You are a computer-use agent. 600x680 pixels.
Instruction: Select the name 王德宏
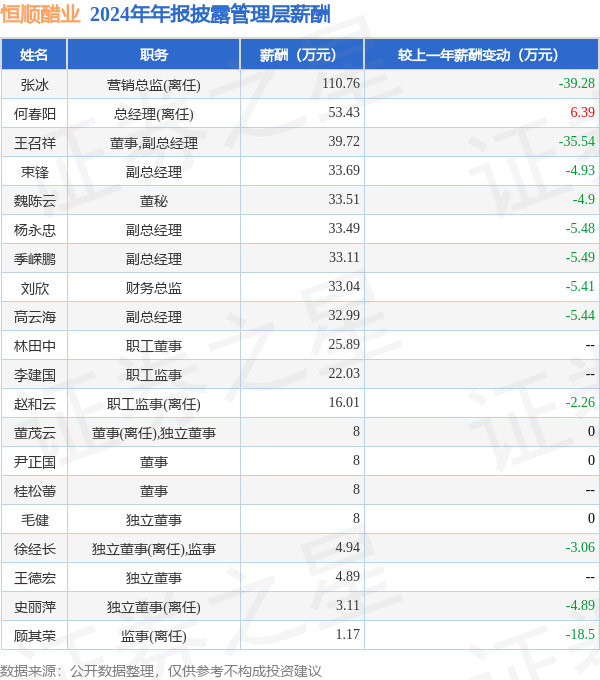(35, 578)
